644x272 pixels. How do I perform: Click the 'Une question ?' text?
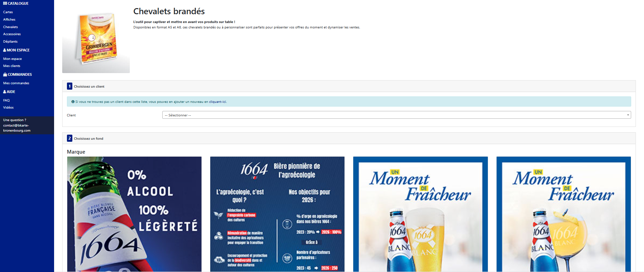pyautogui.click(x=15, y=120)
